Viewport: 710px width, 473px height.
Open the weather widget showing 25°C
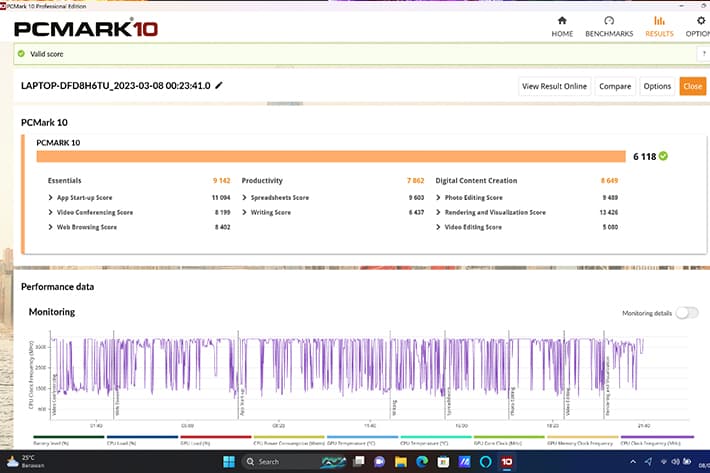point(26,461)
